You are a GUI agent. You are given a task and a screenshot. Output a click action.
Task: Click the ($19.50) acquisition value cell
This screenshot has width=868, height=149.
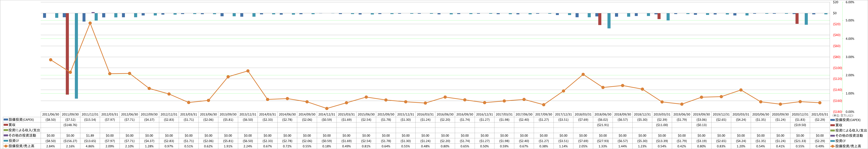pyautogui.click(x=800, y=125)
